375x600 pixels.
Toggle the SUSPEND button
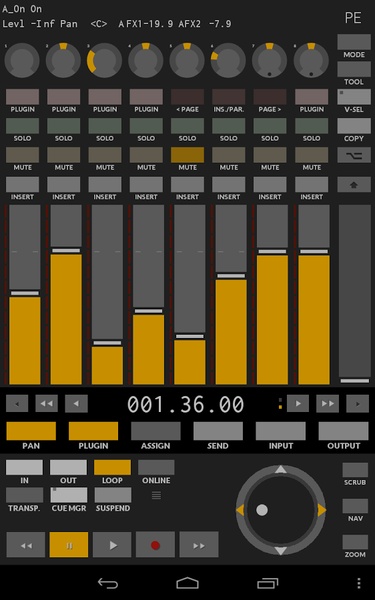(x=113, y=495)
